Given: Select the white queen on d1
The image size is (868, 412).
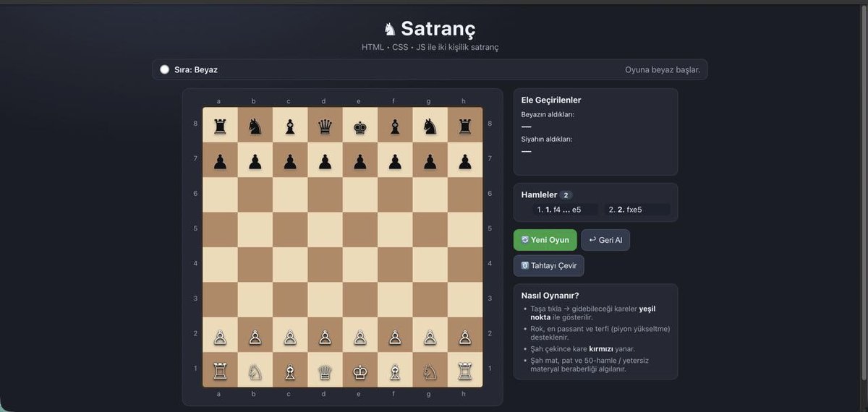Looking at the screenshot, I should [x=325, y=372].
